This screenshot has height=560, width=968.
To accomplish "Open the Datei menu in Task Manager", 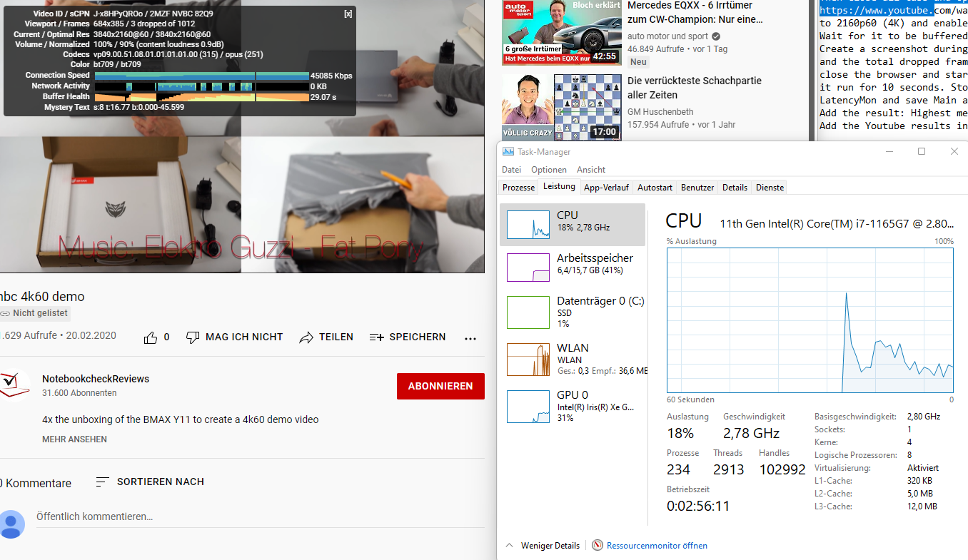I will pos(512,170).
